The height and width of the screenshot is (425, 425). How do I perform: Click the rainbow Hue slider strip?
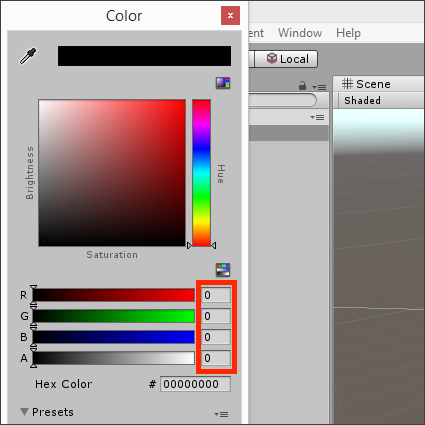(201, 173)
